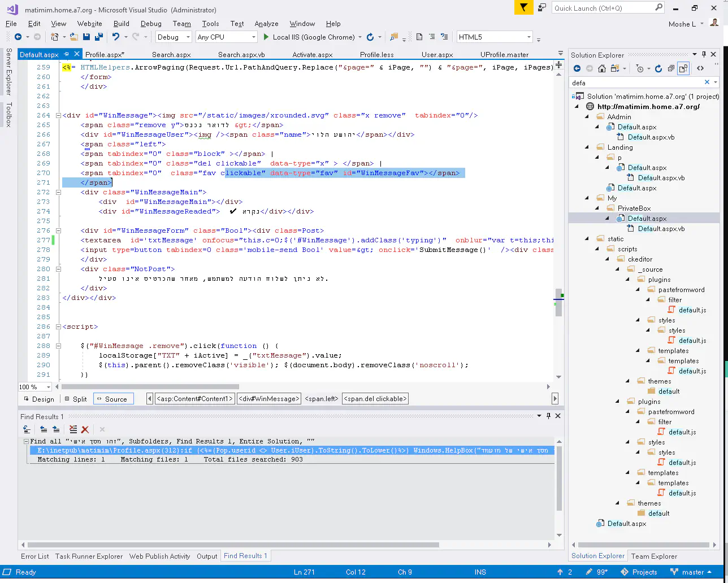The image size is (728, 583).
Task: Click the div#WinMessage breadcrumb tag
Action: pyautogui.click(x=269, y=399)
